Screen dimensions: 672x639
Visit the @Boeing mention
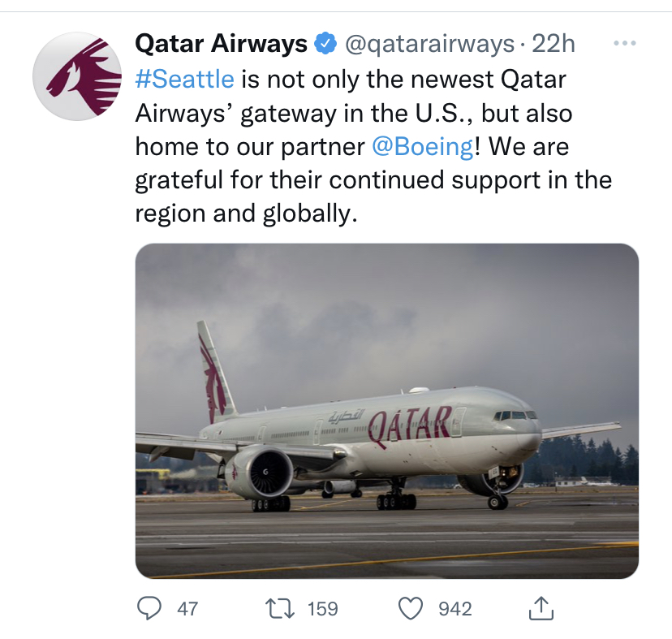[x=422, y=147]
